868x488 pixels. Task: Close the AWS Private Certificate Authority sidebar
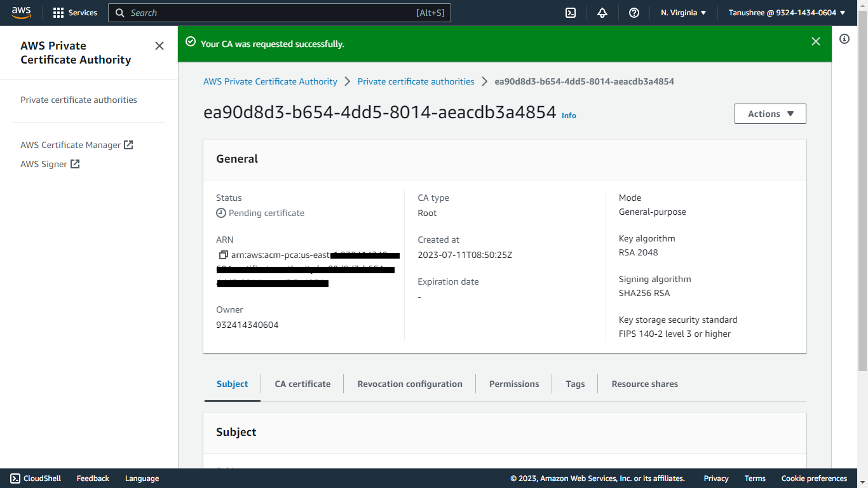(159, 46)
